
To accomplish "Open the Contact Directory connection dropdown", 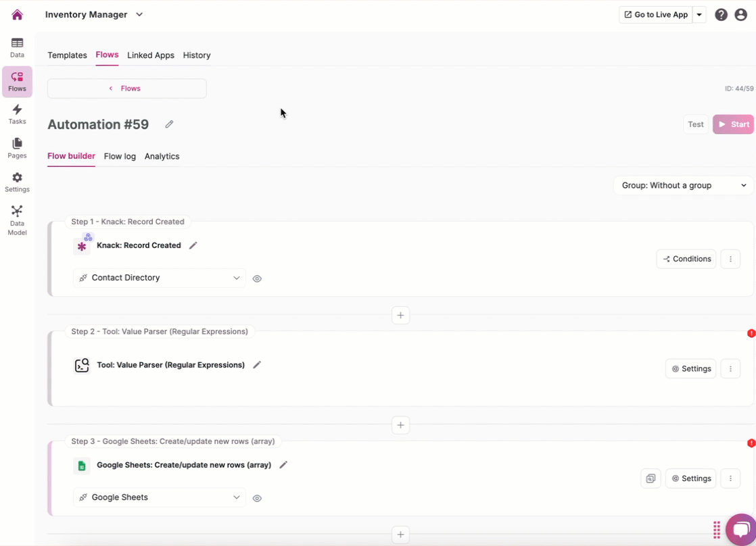I will coord(160,278).
